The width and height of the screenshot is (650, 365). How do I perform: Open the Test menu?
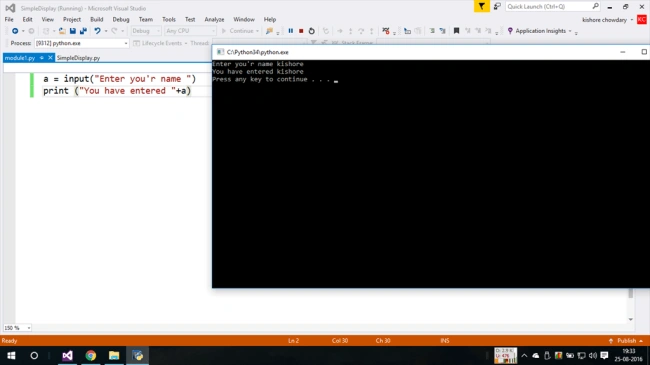[190, 19]
